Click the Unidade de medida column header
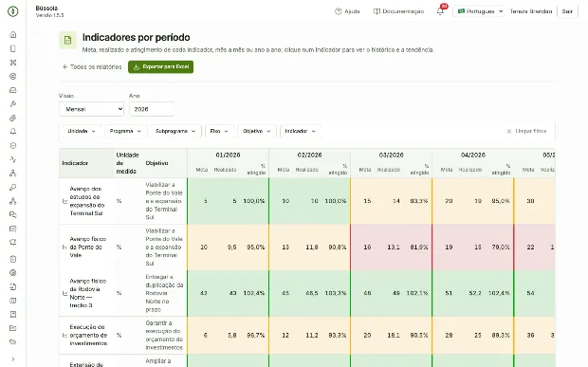The height and width of the screenshot is (367, 588). tap(127, 163)
